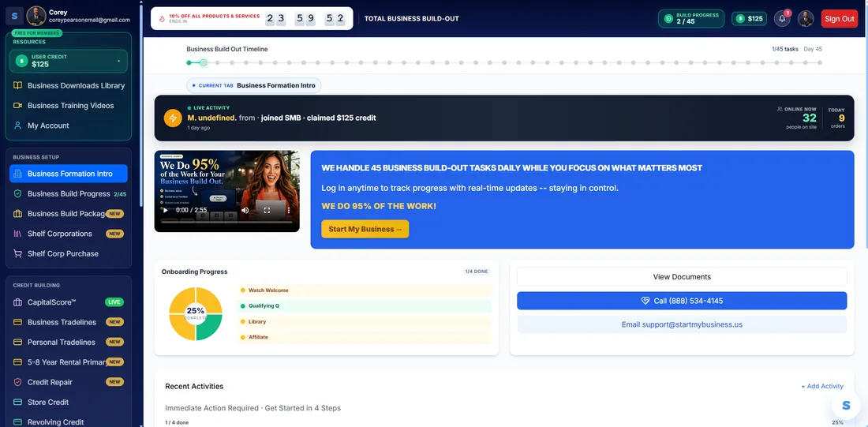This screenshot has width=868, height=427.
Task: Click Call (888) 534-4145 button
Action: [682, 301]
